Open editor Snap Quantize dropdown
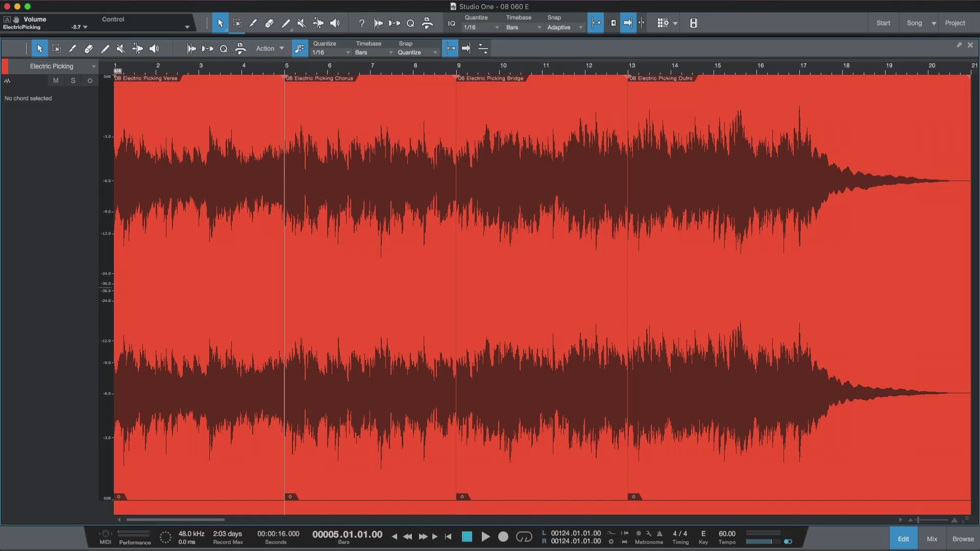Image resolution: width=980 pixels, height=551 pixels. tap(418, 53)
